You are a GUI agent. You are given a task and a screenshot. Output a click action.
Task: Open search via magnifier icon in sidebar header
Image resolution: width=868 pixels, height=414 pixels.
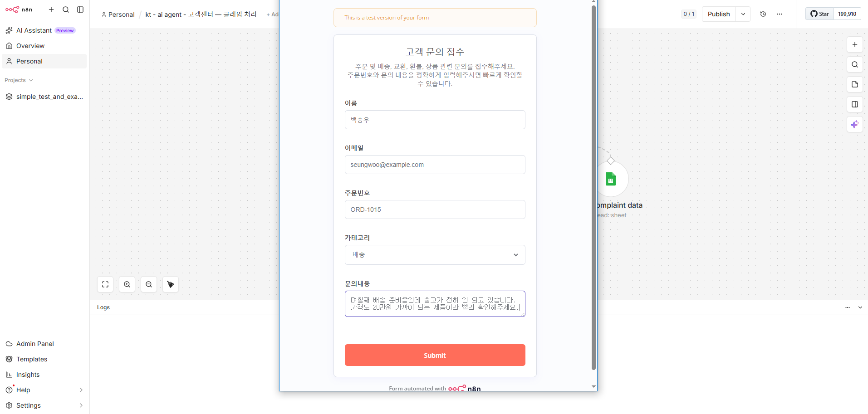tap(66, 10)
